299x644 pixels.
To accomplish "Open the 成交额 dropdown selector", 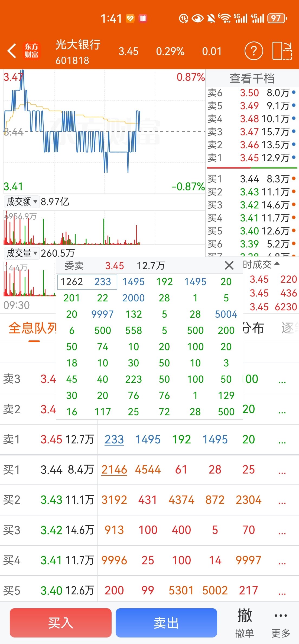I will [x=22, y=201].
